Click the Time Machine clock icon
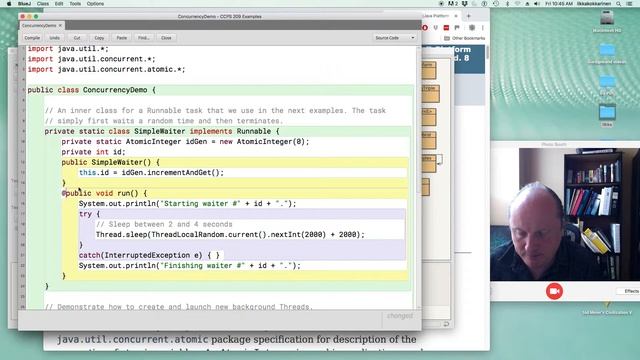This screenshot has height=360, width=640. tap(496, 4)
